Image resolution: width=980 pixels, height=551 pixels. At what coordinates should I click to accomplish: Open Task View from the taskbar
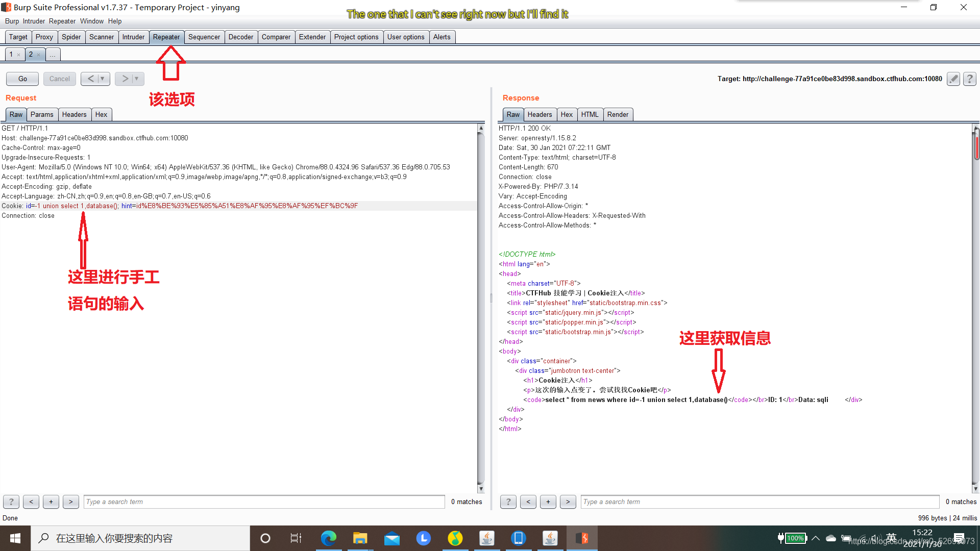tap(296, 538)
